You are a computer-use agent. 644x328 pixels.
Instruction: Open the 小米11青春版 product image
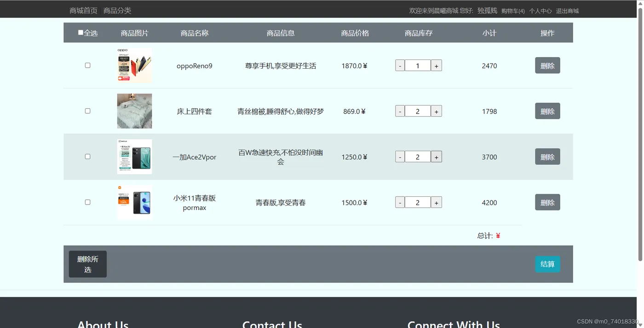pyautogui.click(x=134, y=202)
